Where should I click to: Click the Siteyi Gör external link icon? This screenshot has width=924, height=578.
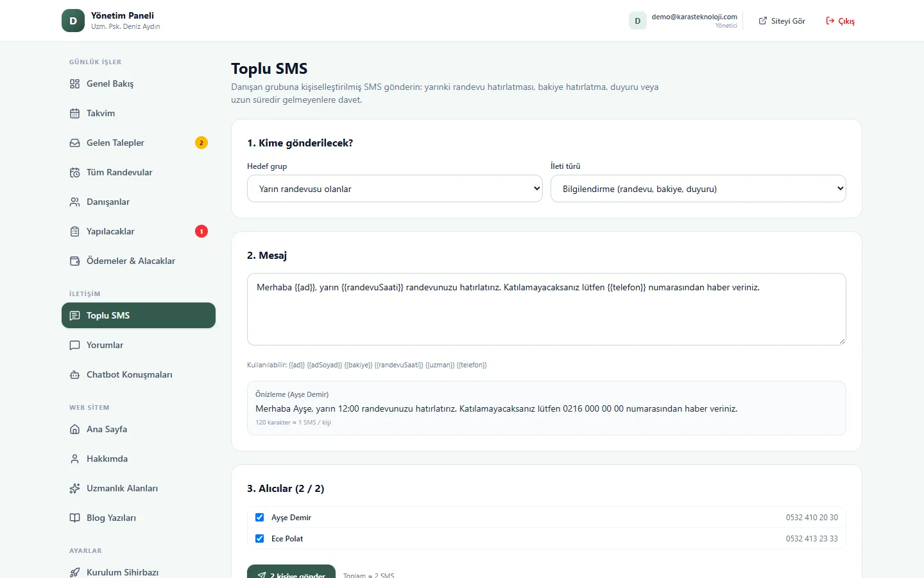point(763,21)
